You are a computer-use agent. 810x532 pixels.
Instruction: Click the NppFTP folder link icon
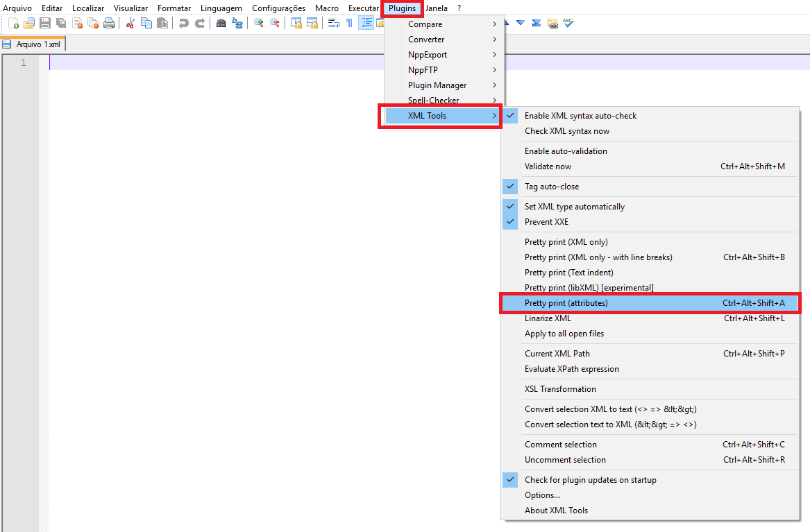pos(552,23)
